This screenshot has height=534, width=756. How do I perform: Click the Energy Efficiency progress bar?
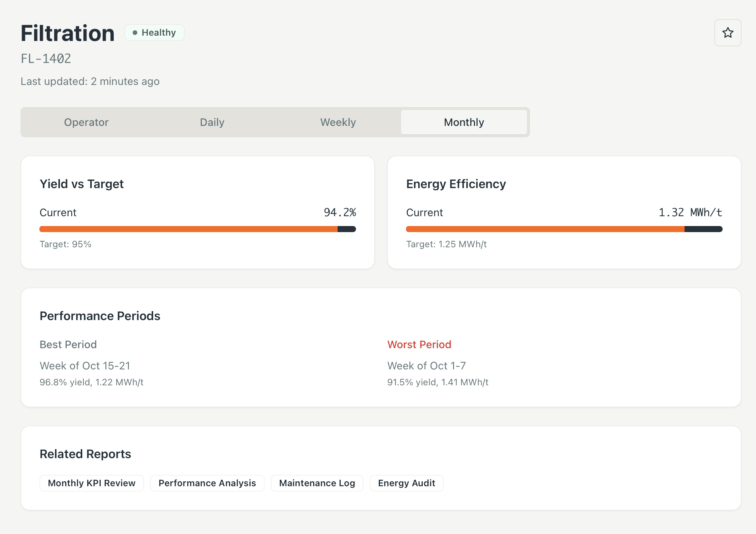click(564, 229)
